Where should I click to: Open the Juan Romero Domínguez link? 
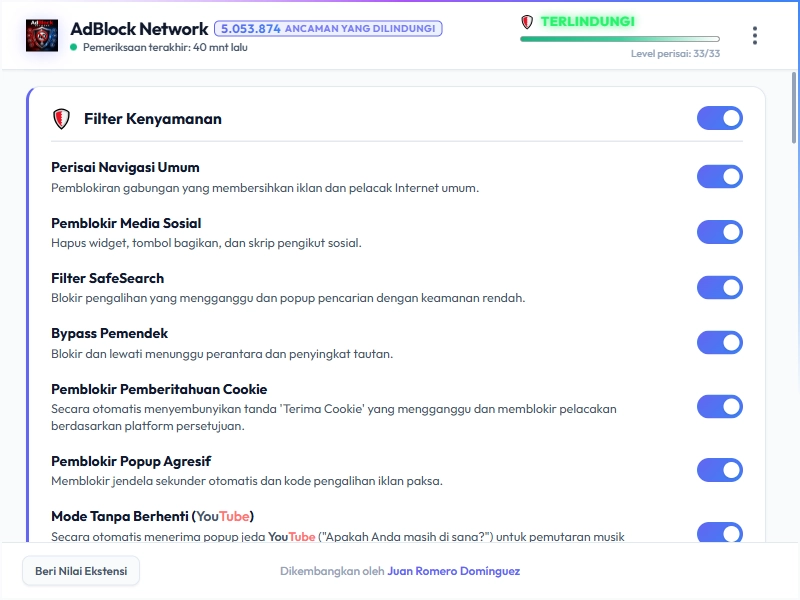(x=454, y=571)
